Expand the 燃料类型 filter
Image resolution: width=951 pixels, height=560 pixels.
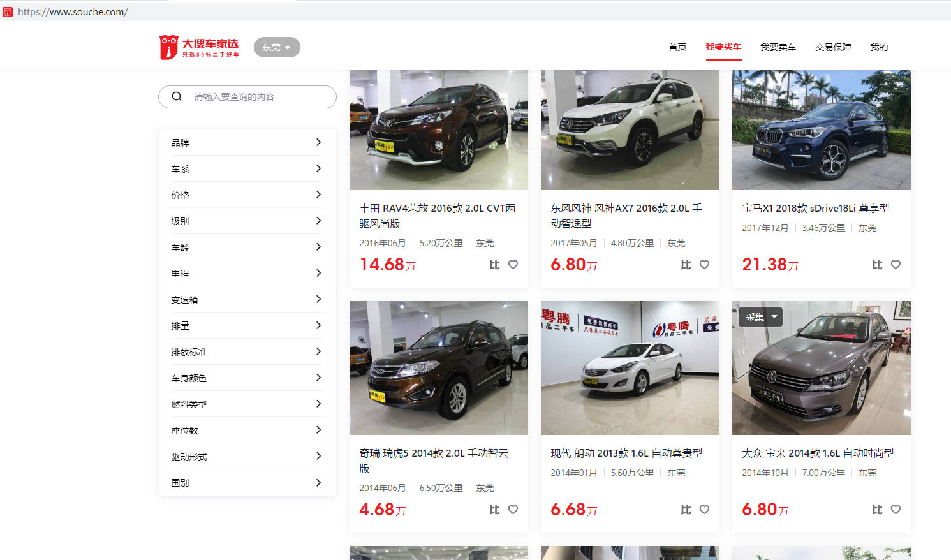tap(247, 404)
